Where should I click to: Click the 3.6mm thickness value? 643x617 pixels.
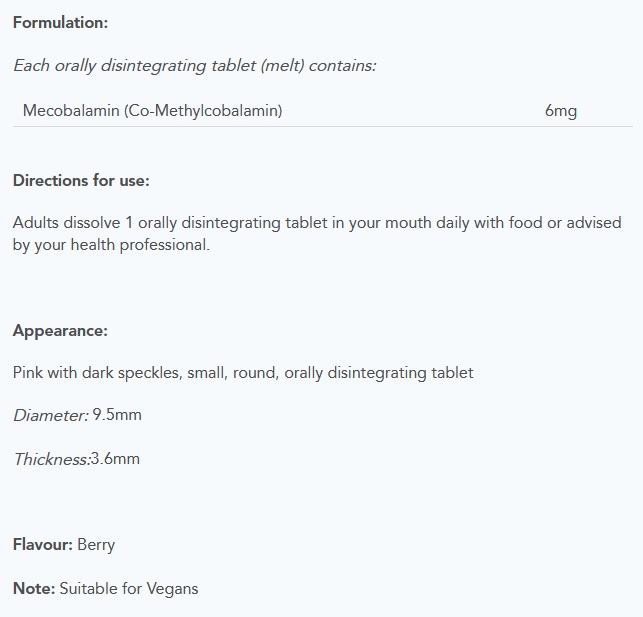tap(115, 459)
